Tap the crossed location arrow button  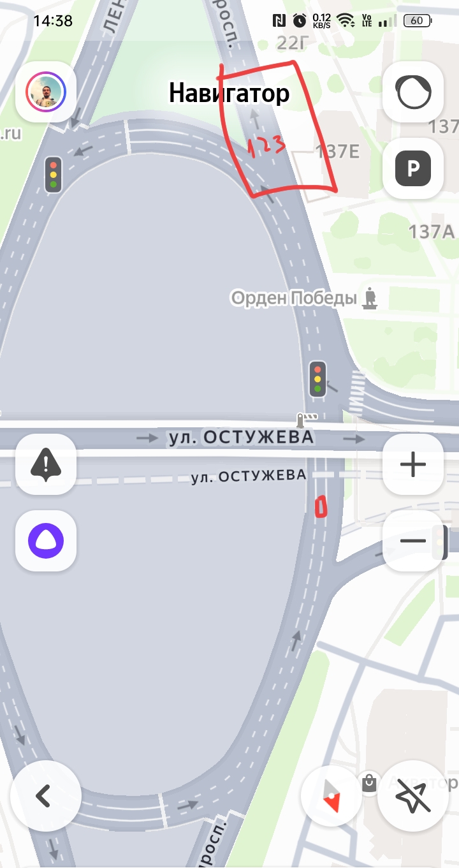pos(413,797)
